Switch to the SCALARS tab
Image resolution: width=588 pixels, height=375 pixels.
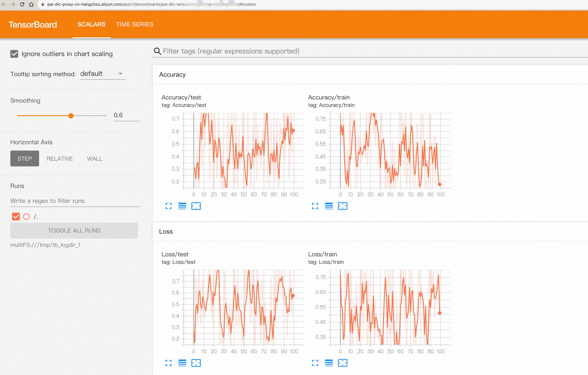[91, 24]
